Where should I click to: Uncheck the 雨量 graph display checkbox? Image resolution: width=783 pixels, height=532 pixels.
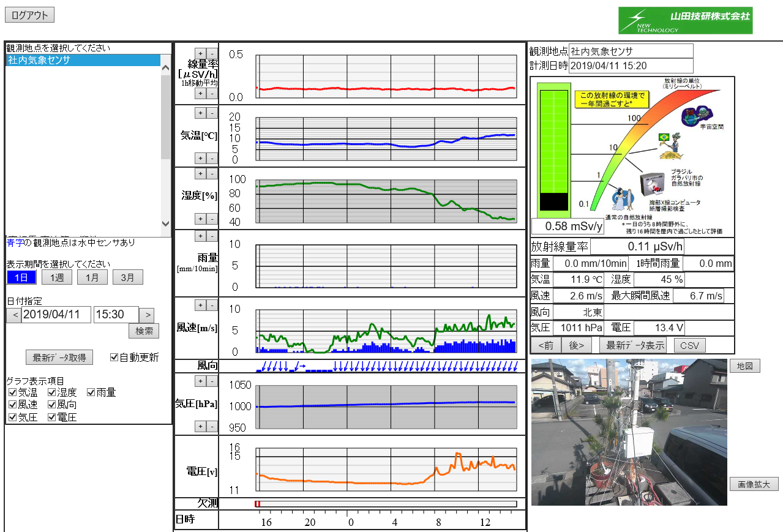92,392
